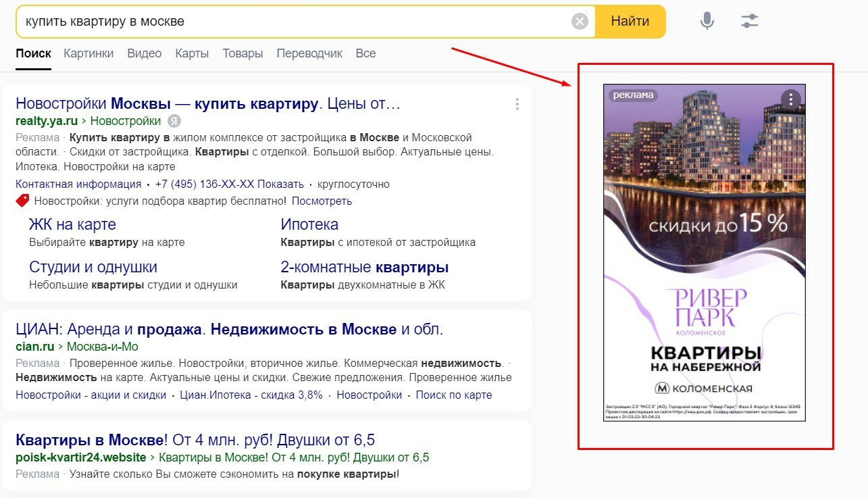Click the Найти search button

(x=630, y=22)
